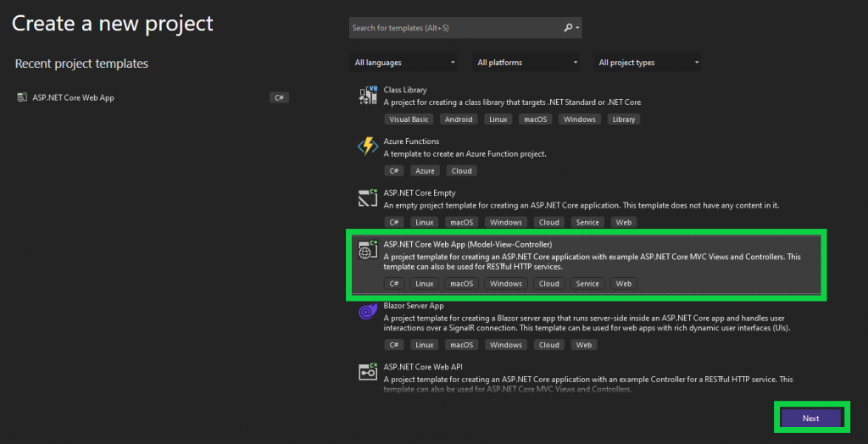Click the Cloud tag under ASP.NET Core Empty
This screenshot has height=444, width=868.
[x=549, y=222]
